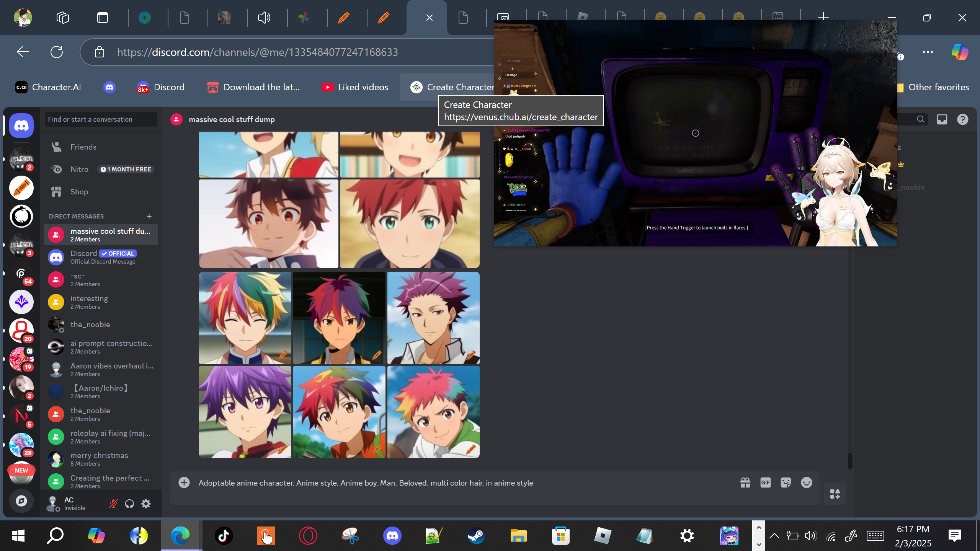Open the taskbar clock and date
980x551 pixels.
click(x=913, y=536)
